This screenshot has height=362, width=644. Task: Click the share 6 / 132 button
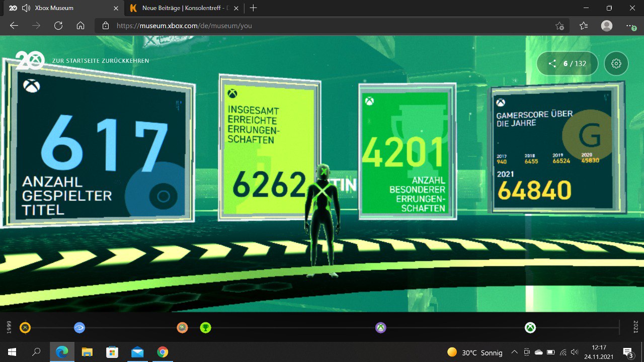[x=568, y=63]
